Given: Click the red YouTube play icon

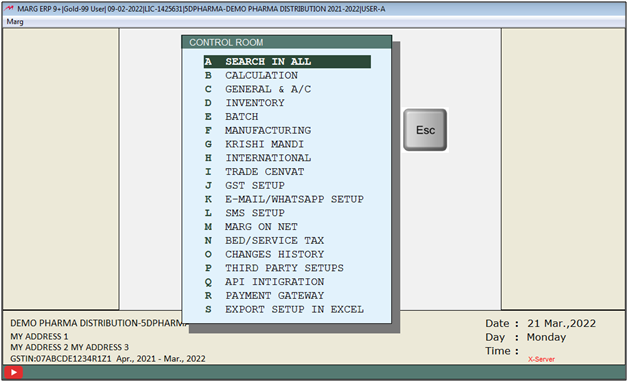Looking at the screenshot, I should click(x=14, y=372).
